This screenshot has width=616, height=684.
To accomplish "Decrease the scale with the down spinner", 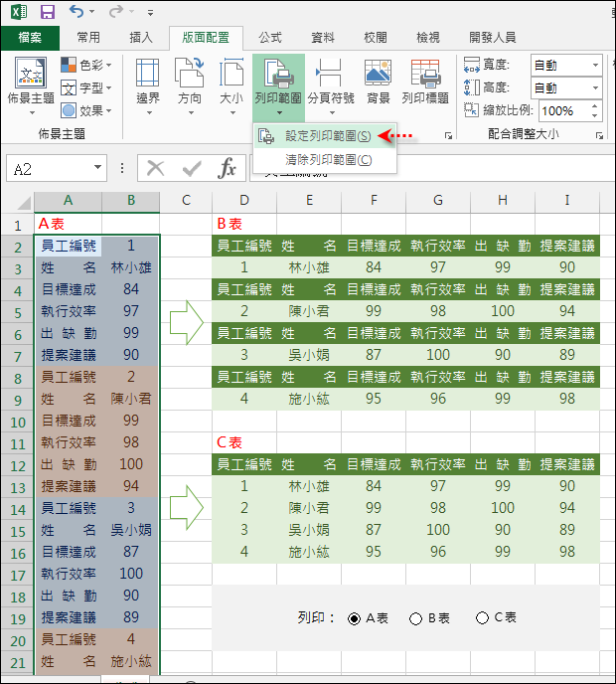I will (x=594, y=116).
